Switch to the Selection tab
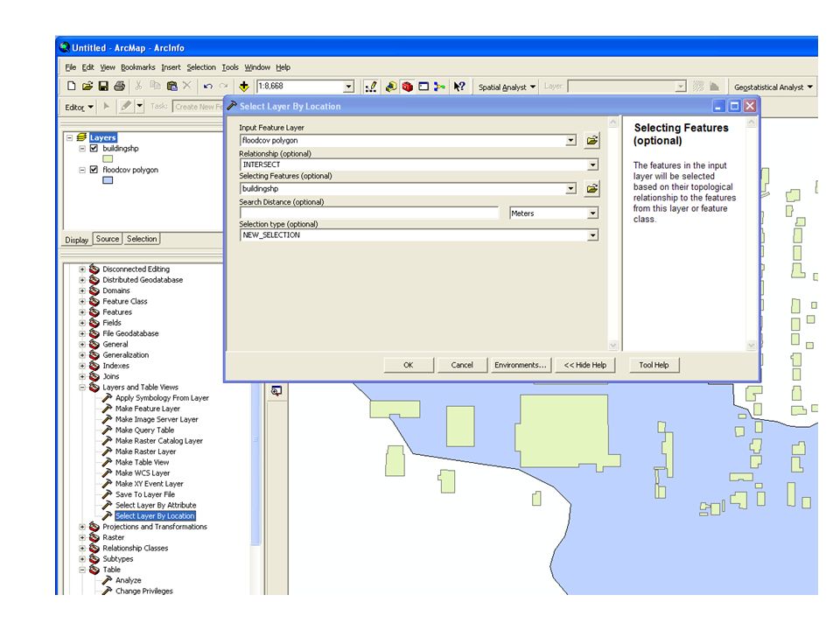 pos(142,239)
